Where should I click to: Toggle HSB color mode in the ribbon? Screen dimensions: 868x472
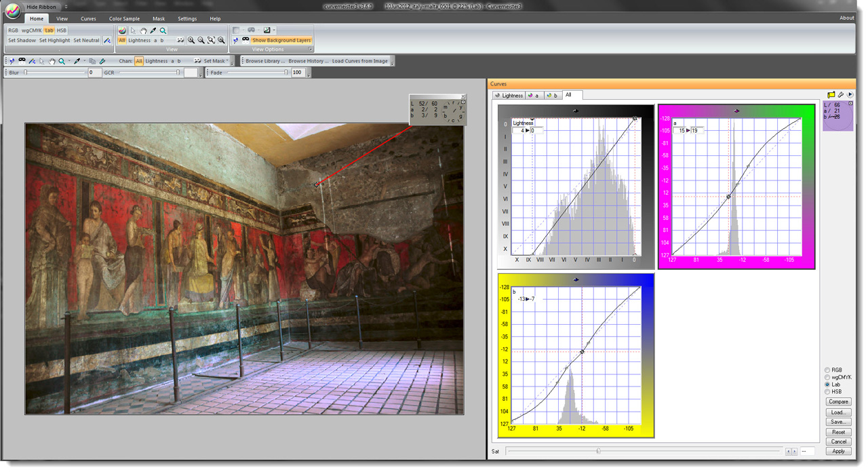(x=61, y=31)
